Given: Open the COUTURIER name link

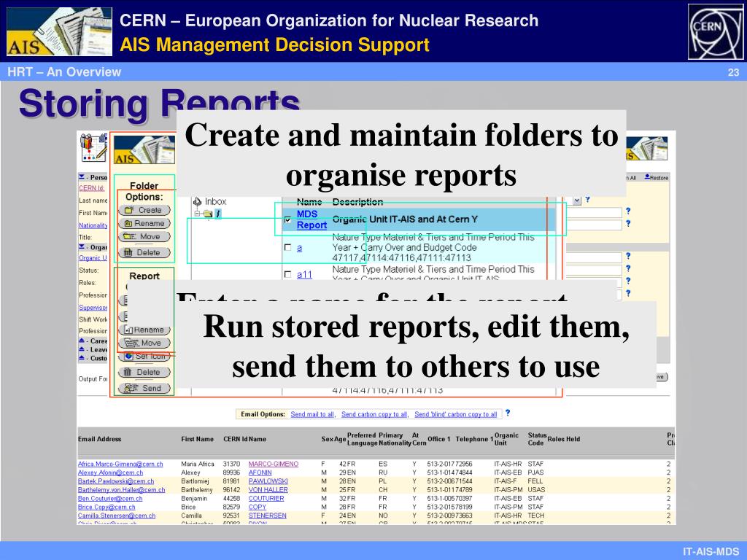Looking at the screenshot, I should [x=266, y=498].
